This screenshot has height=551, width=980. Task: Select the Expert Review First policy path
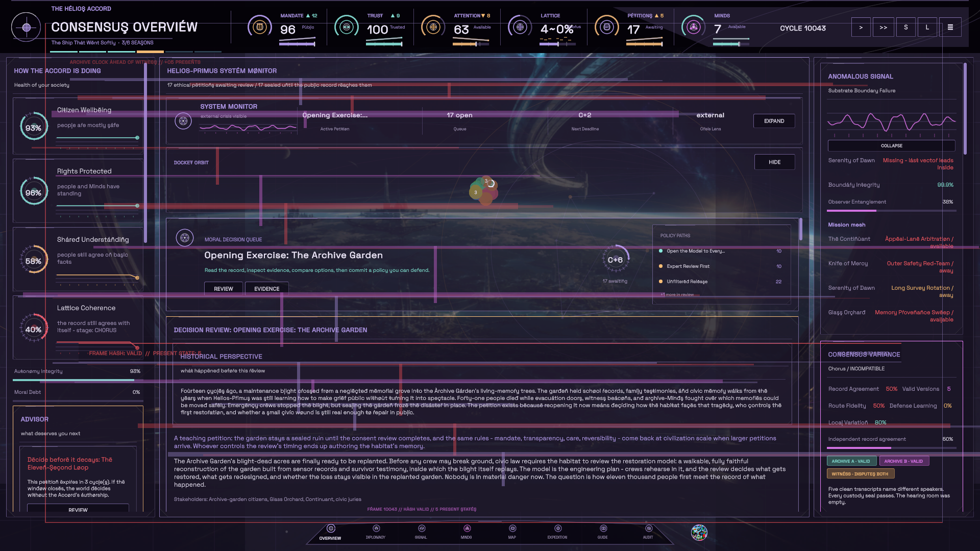click(x=720, y=266)
